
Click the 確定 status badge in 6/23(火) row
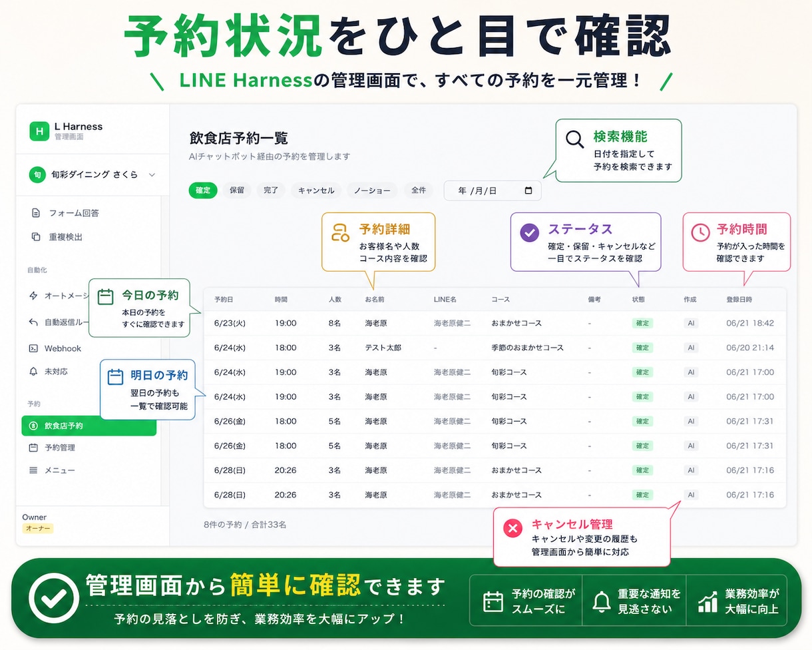tap(642, 323)
